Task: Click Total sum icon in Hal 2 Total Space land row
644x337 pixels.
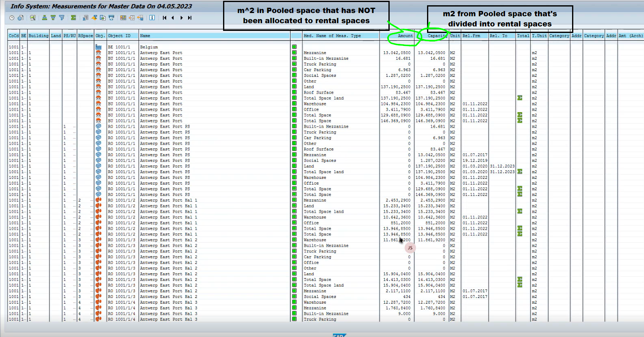Action: (520, 285)
